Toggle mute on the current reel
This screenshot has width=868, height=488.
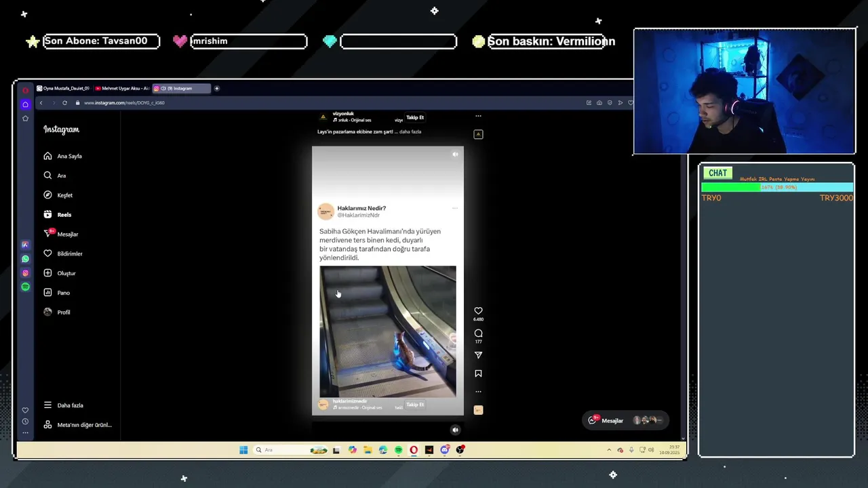tap(455, 155)
